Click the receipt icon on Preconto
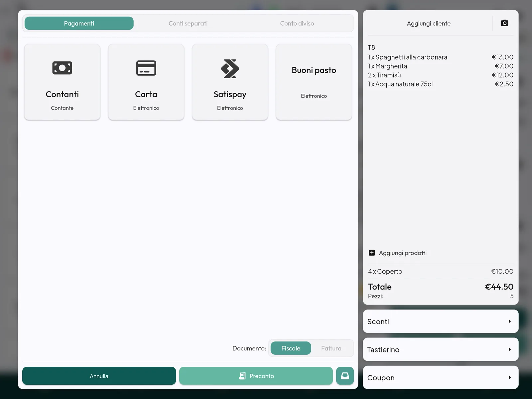 [242, 376]
